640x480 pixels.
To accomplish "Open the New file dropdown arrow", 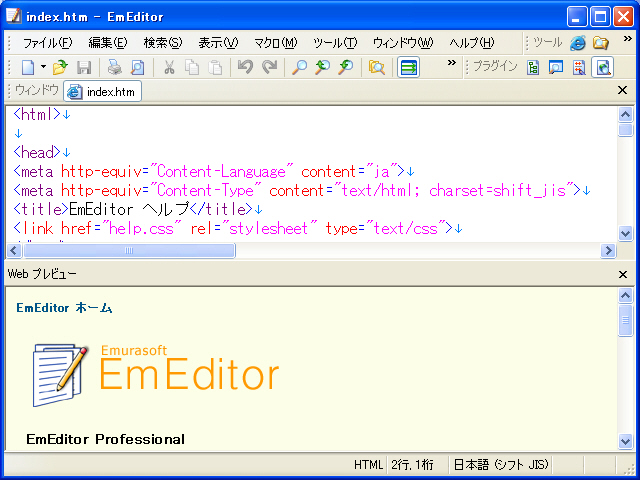I will pos(43,67).
